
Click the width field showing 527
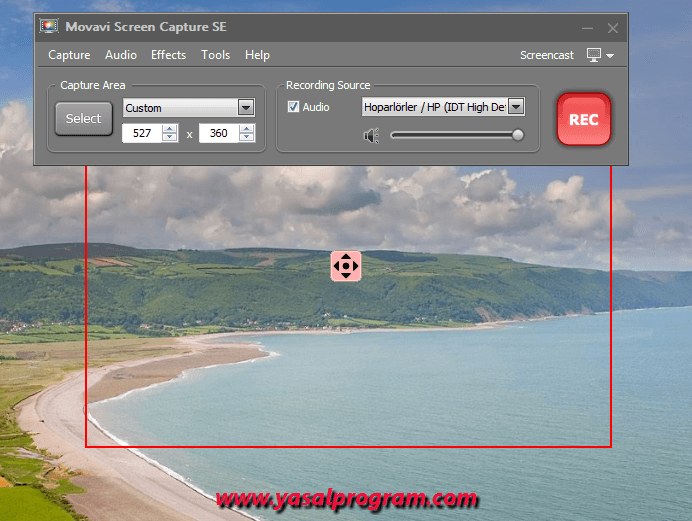(141, 133)
